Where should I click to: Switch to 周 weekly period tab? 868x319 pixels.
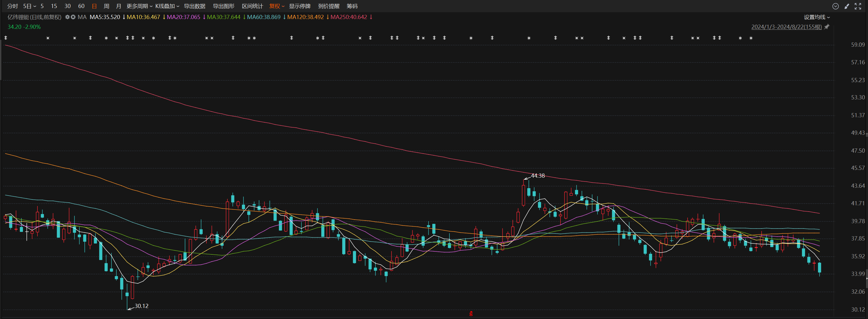106,6
